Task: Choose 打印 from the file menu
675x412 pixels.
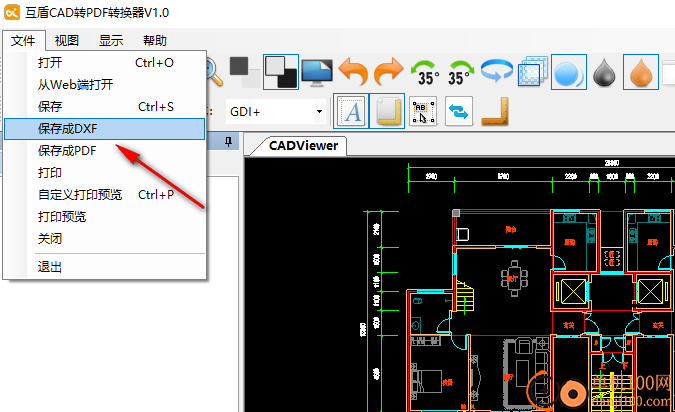Action: [x=105, y=173]
